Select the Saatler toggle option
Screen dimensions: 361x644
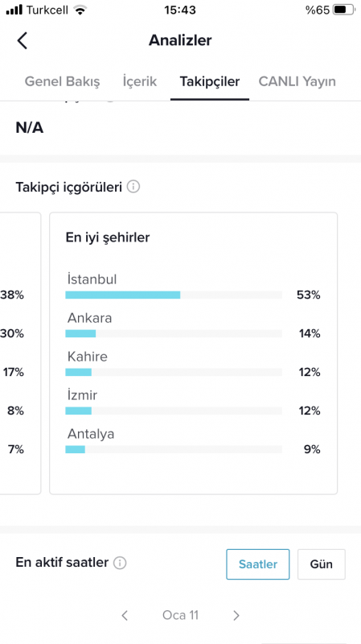(257, 564)
